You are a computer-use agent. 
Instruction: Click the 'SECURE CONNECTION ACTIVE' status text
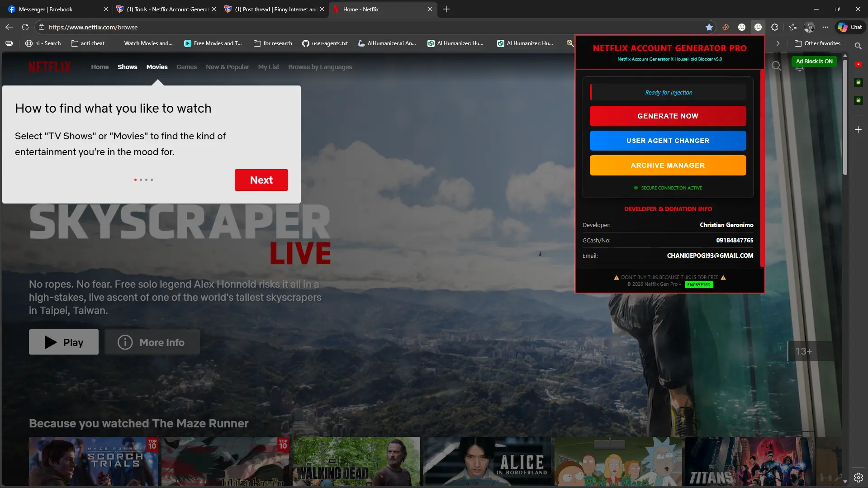tap(671, 188)
